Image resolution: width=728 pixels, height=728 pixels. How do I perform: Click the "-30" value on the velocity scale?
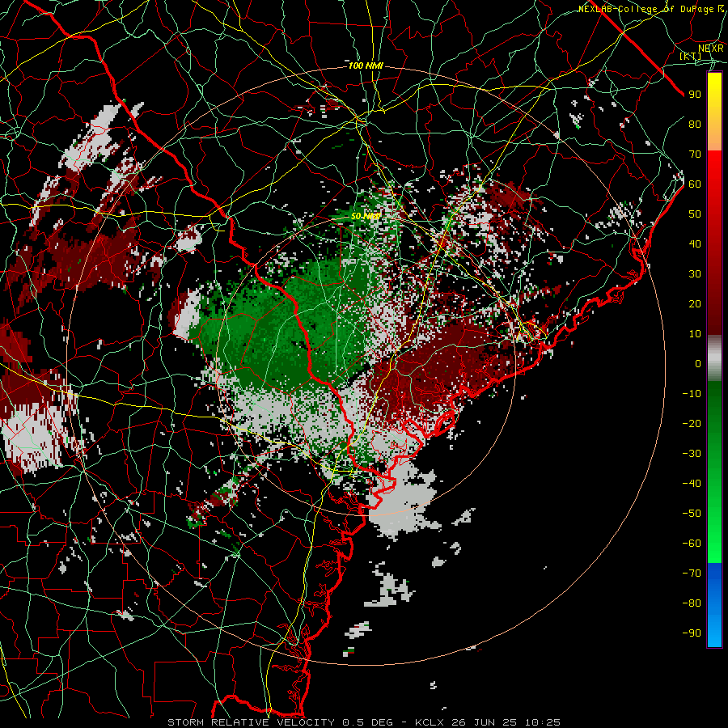pyautogui.click(x=692, y=454)
